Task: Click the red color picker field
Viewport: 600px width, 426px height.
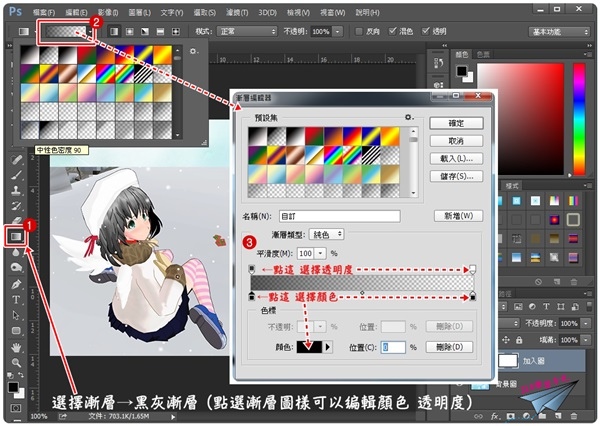Action: [520, 119]
